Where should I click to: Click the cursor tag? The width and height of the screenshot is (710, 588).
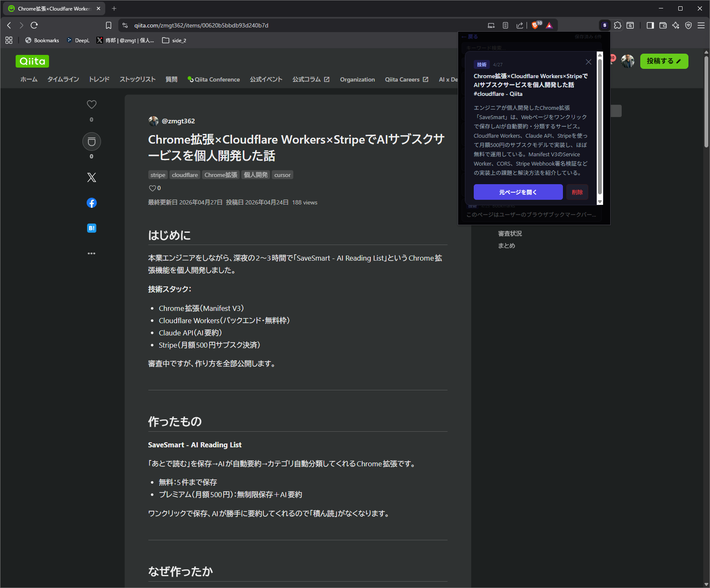point(282,175)
